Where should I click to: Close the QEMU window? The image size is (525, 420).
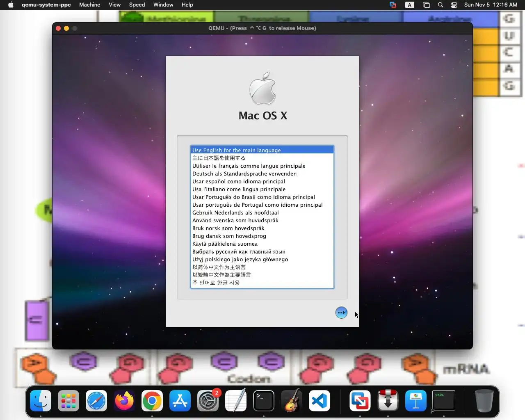coord(58,28)
